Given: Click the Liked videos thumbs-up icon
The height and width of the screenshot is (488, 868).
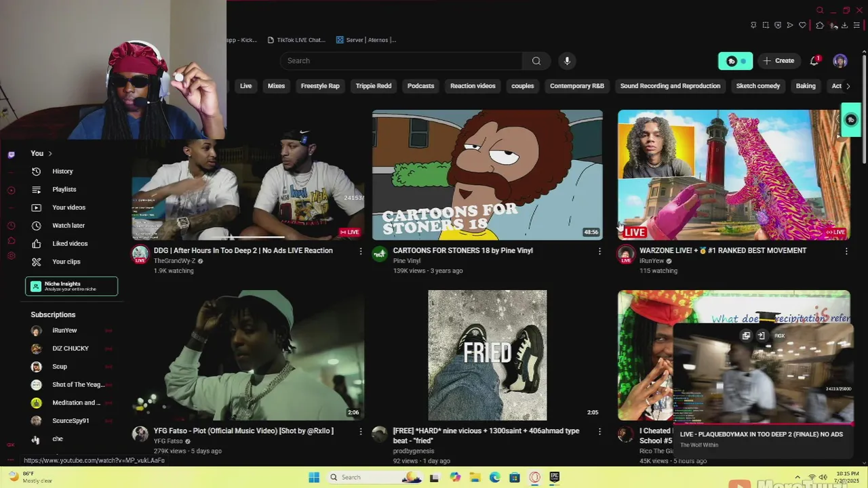Looking at the screenshot, I should 37,243.
